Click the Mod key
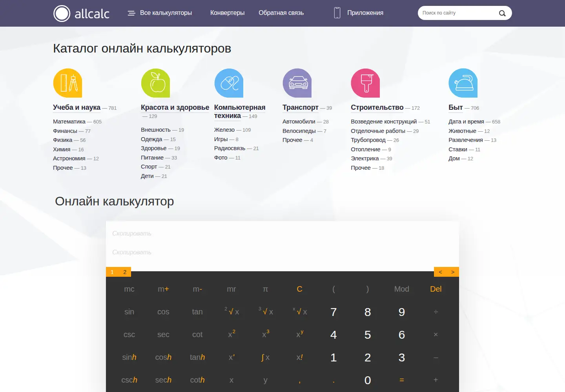The image size is (565, 392). (x=402, y=289)
